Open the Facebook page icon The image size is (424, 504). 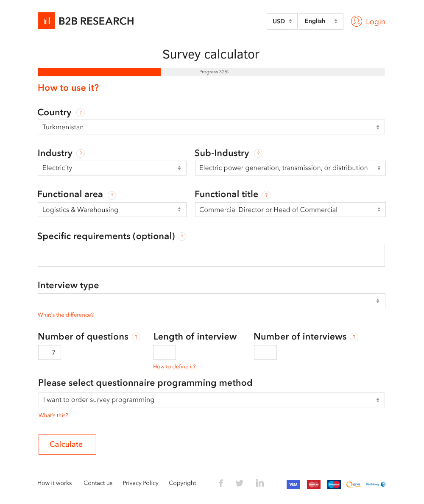click(x=221, y=483)
